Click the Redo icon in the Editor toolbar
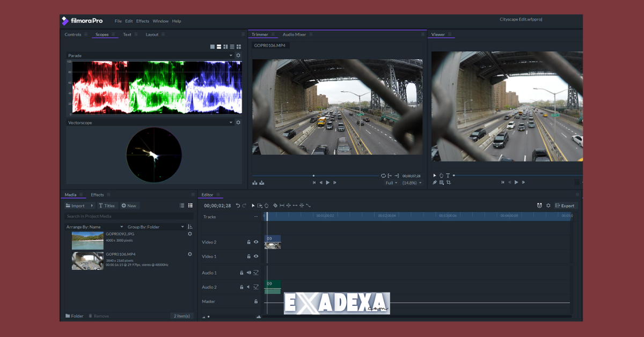 click(244, 206)
